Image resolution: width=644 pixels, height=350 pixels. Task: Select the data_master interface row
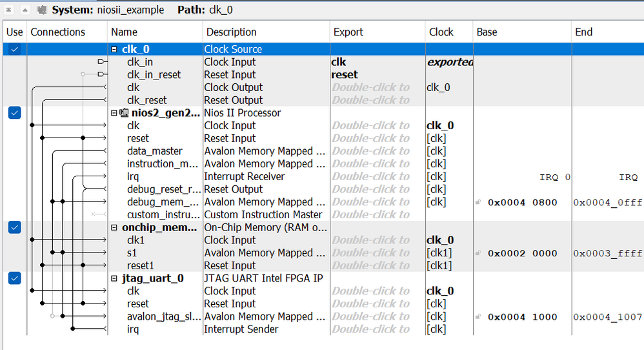click(x=154, y=151)
